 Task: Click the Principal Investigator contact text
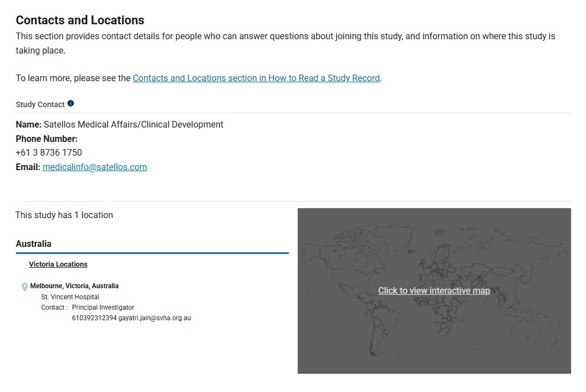(x=103, y=308)
